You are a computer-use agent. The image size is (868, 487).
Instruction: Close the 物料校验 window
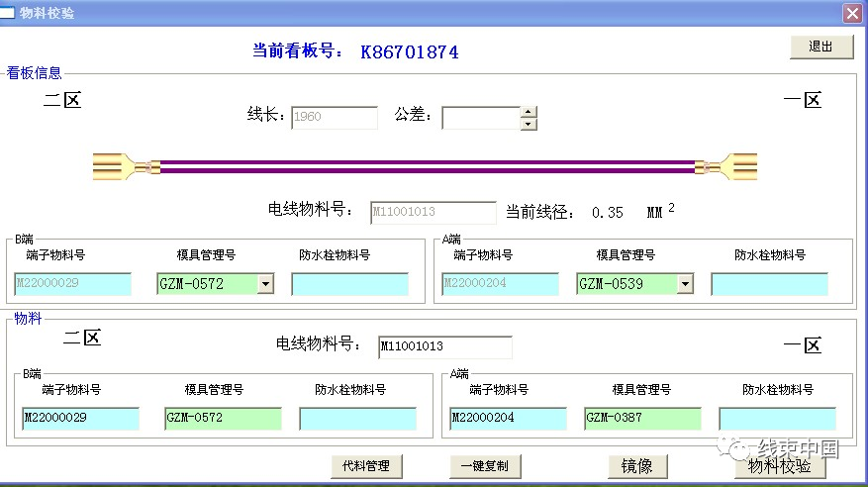coord(851,13)
